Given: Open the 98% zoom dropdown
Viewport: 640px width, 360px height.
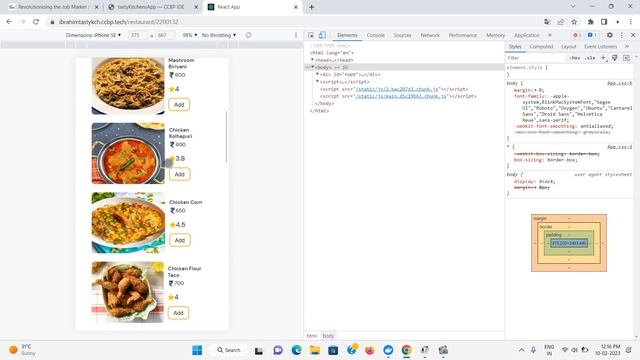Looking at the screenshot, I should tap(190, 35).
